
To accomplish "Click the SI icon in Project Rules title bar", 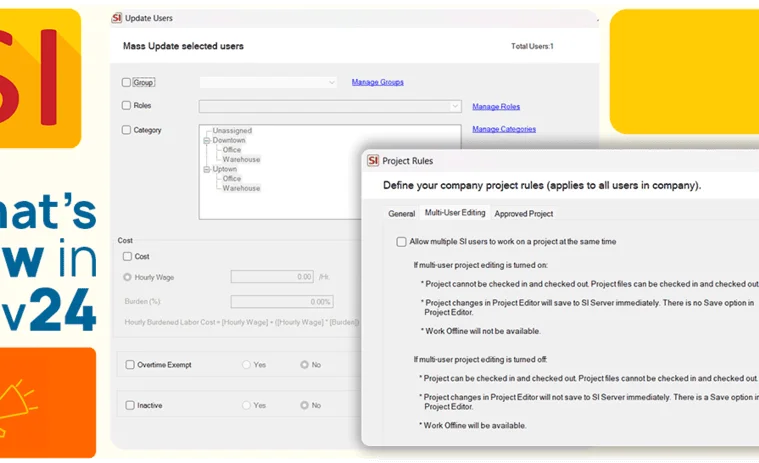I will pyautogui.click(x=373, y=161).
